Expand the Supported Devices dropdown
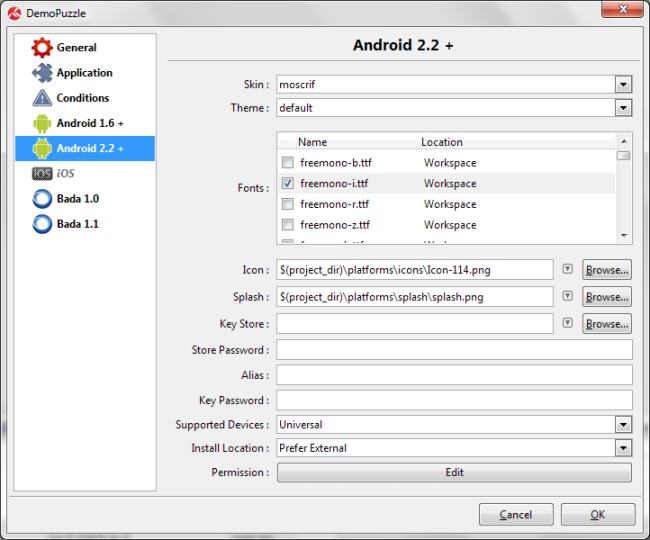The image size is (650, 540). tap(623, 425)
